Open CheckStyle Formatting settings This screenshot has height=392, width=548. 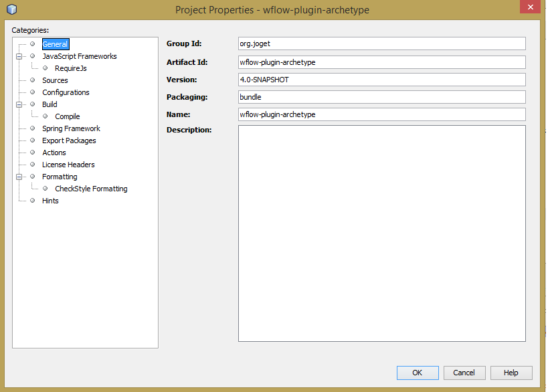coord(91,189)
